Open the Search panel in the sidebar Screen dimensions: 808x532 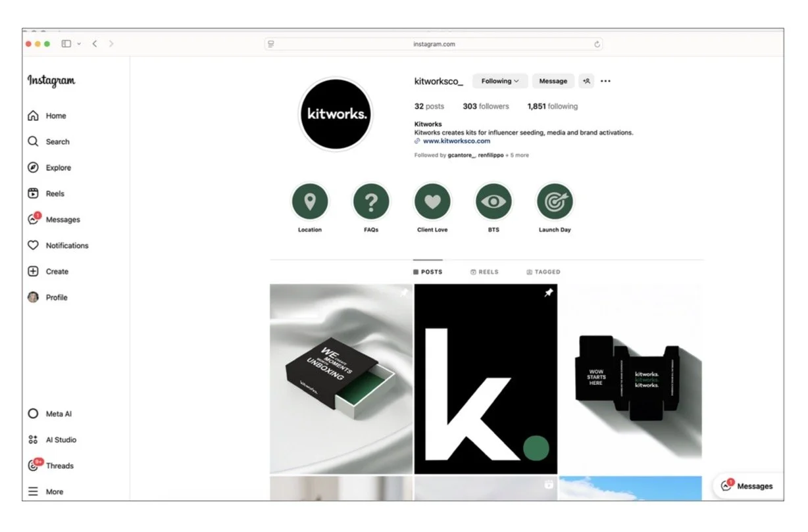click(48, 141)
